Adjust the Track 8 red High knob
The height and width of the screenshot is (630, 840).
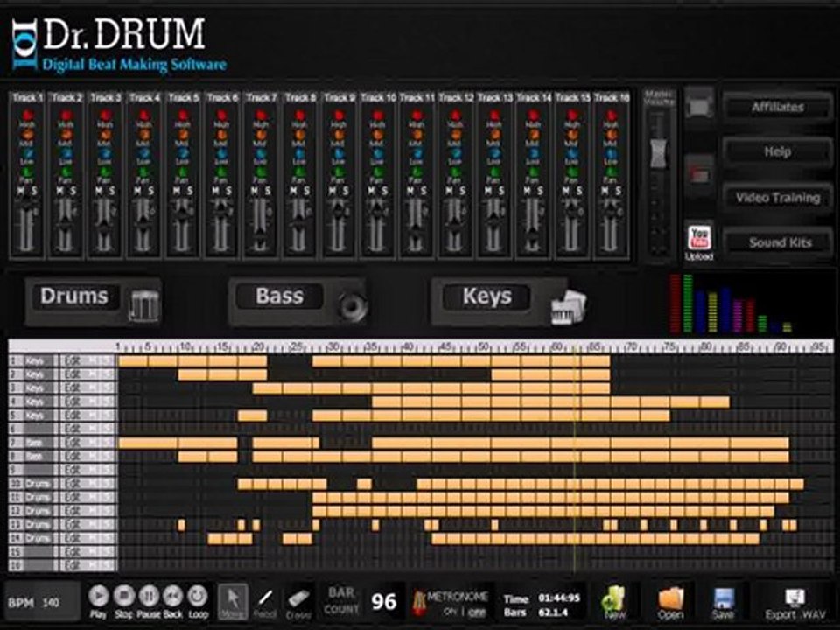click(x=300, y=115)
